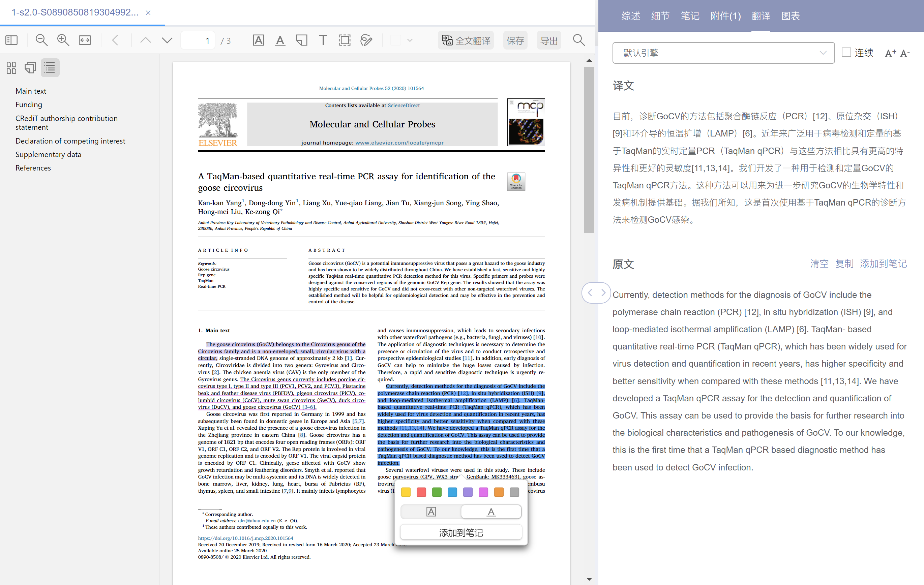The width and height of the screenshot is (924, 585).
Task: Enable the 连续 checkbox
Action: click(x=846, y=52)
